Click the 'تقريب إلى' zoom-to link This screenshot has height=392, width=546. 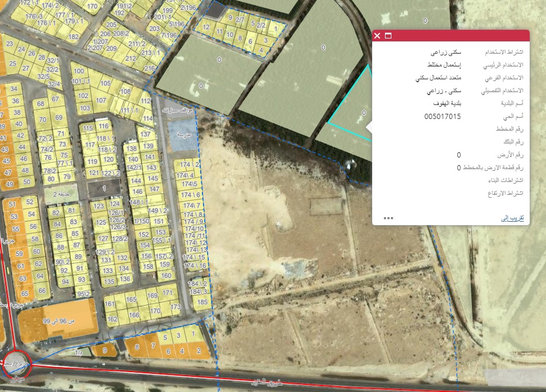point(513,218)
